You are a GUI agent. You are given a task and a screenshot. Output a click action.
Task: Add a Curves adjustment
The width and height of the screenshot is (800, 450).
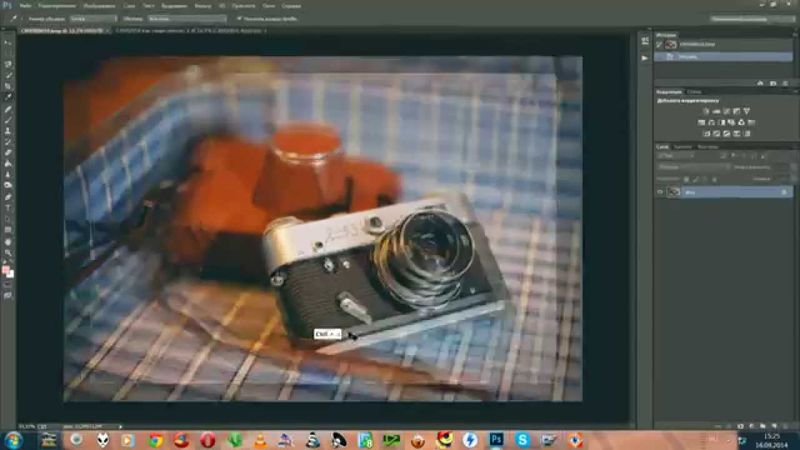727,111
